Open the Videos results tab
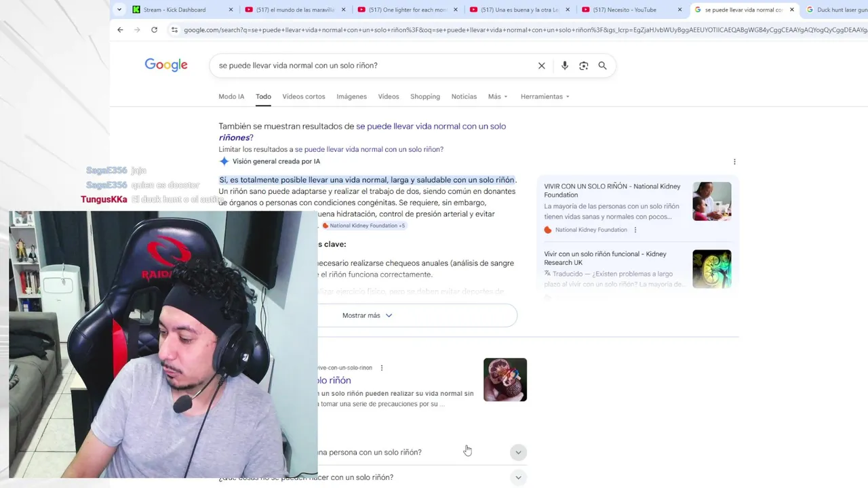868x488 pixels. tap(389, 96)
